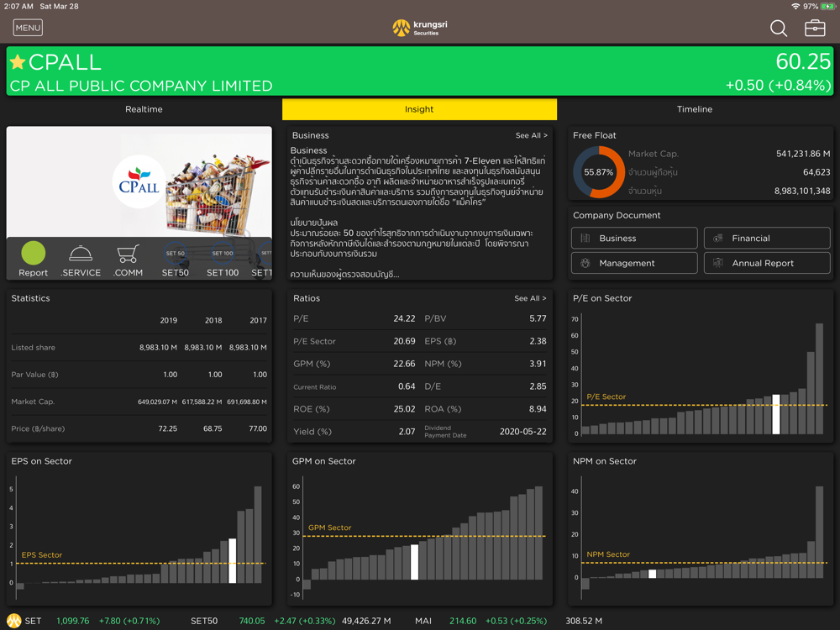The width and height of the screenshot is (840, 630).
Task: Tap the MAI ticker label
Action: pyautogui.click(x=423, y=621)
